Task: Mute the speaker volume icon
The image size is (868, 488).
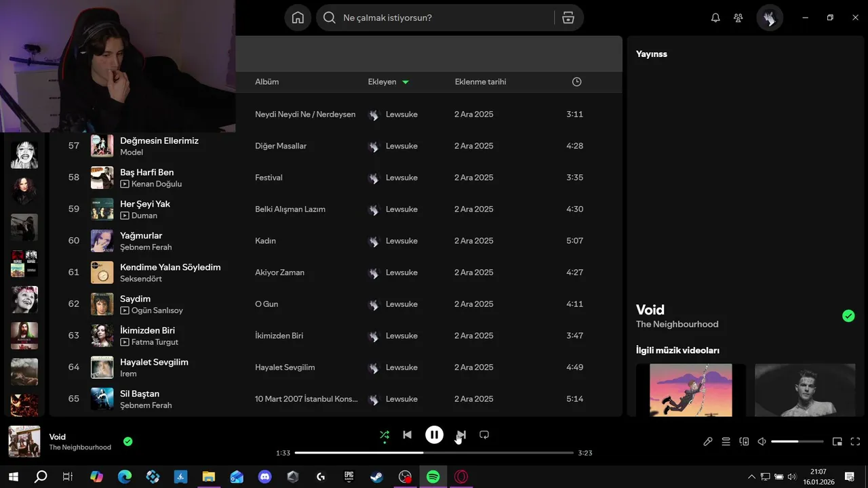Action: (762, 442)
